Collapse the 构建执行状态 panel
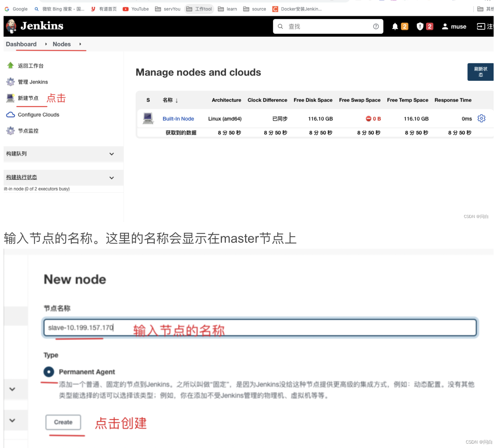 [112, 177]
